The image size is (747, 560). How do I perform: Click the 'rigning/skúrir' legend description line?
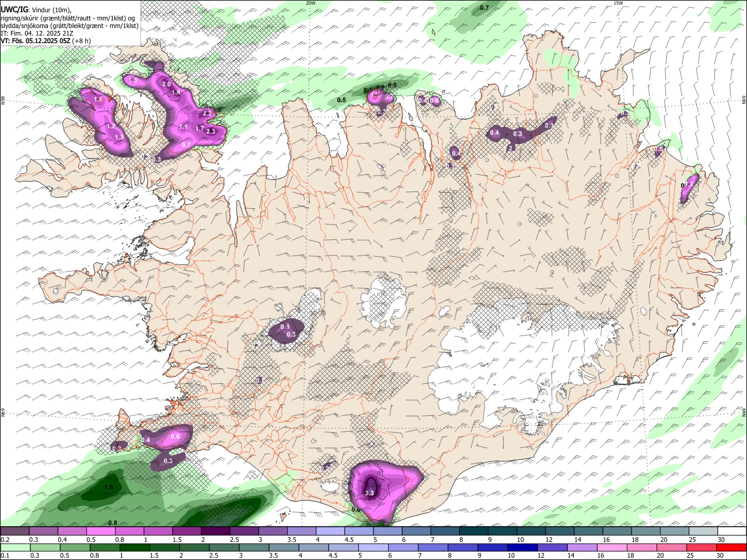point(68,17)
